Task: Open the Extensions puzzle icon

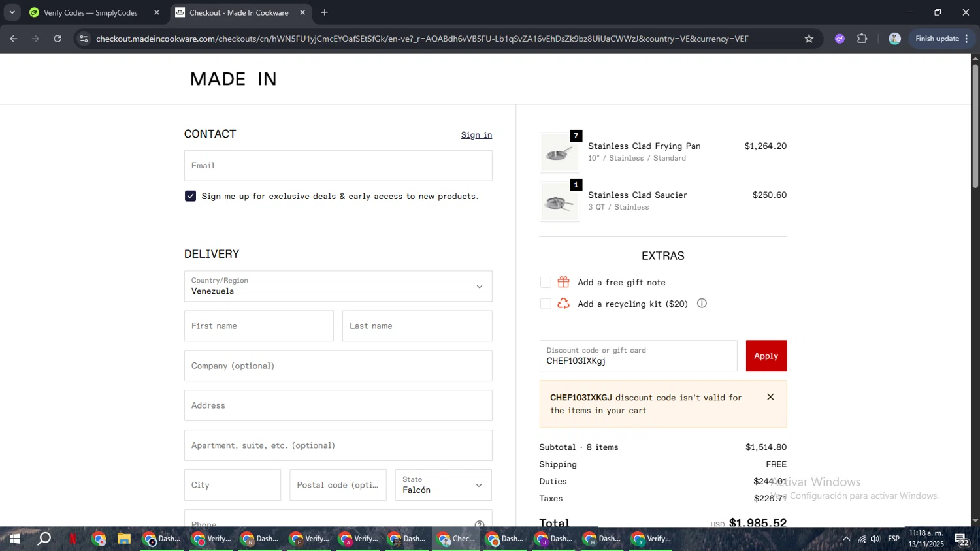Action: [862, 39]
